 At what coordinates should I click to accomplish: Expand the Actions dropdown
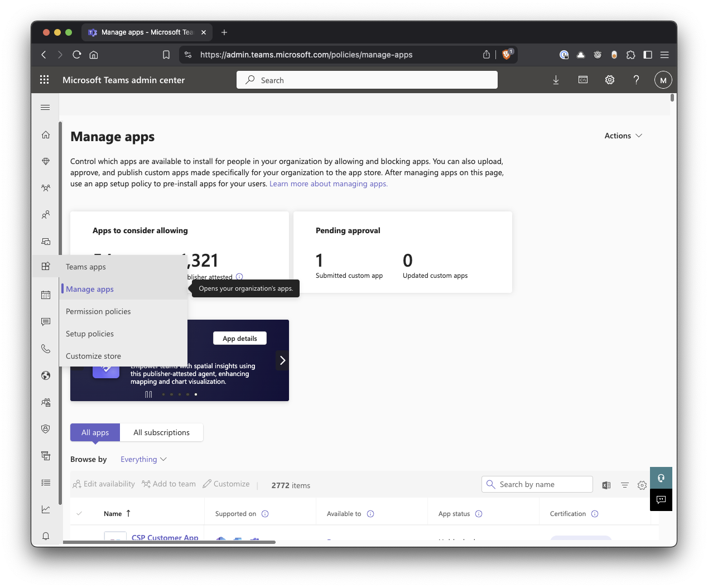click(x=623, y=136)
